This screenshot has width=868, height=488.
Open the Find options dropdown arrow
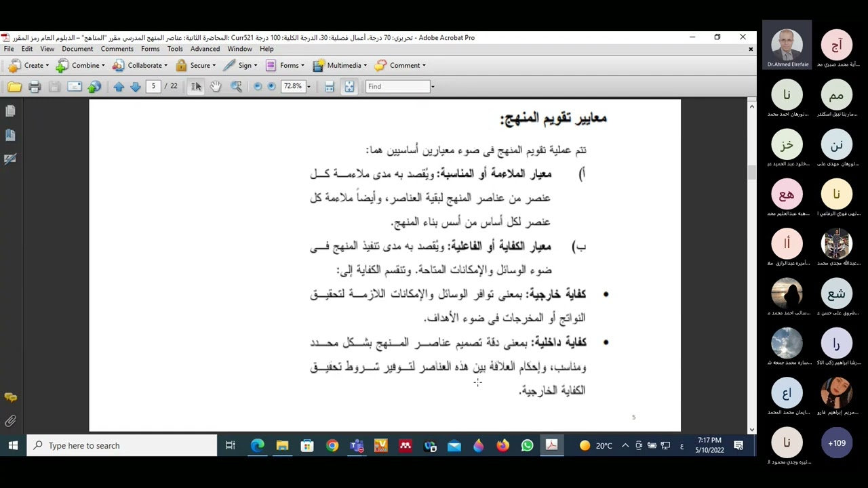pos(433,87)
